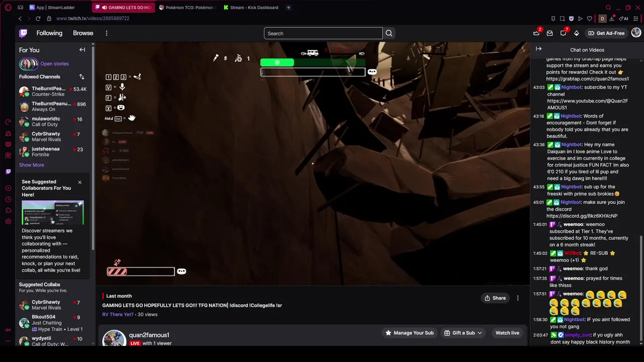Click the quan2famous1 channel avatar
The image size is (644, 362).
(114, 338)
